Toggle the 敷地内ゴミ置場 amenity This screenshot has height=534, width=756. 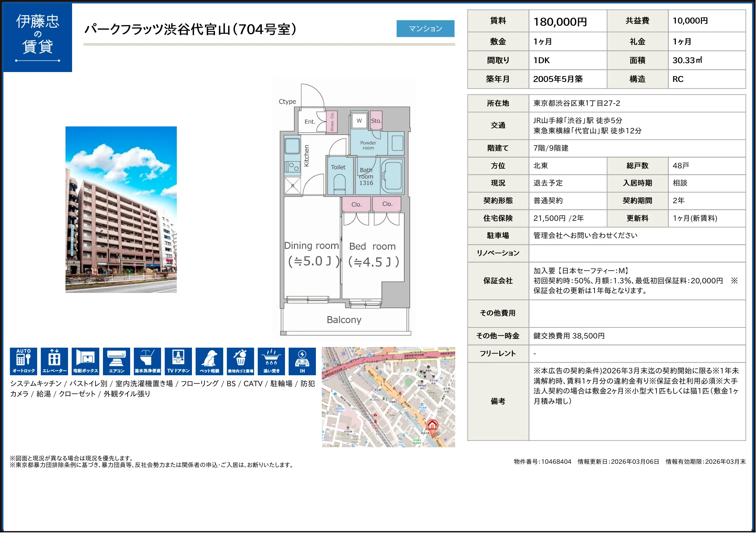[240, 361]
